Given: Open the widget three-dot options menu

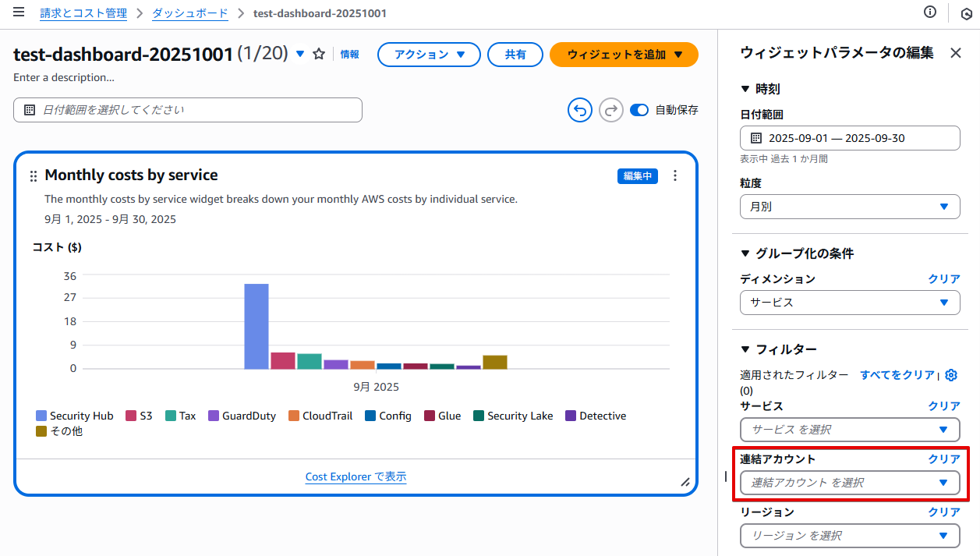Looking at the screenshot, I should (x=675, y=176).
